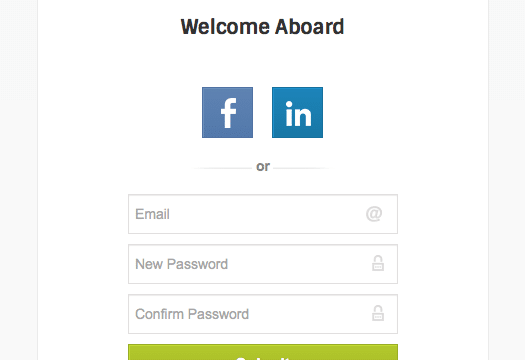Sign up using the LinkedIn icon
525x360 pixels.
(297, 113)
